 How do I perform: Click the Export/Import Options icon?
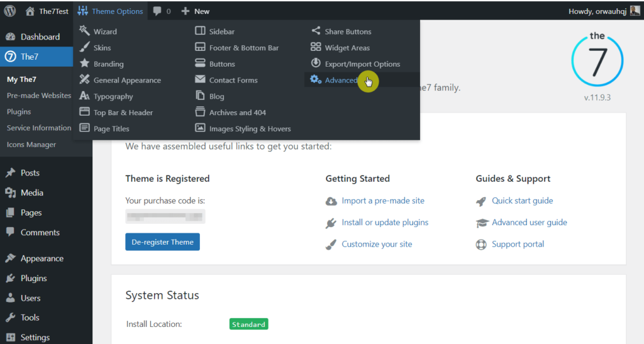pyautogui.click(x=316, y=64)
